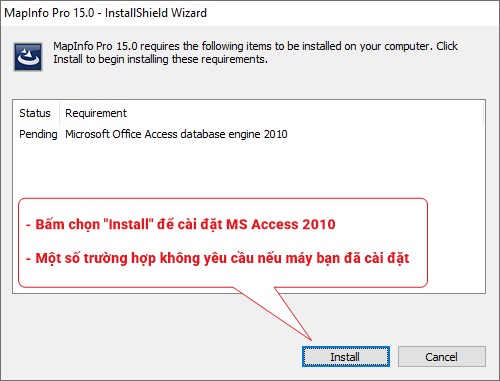The height and width of the screenshot is (381, 500).
Task: Click the InstallShield Wizard title bar text
Action: [105, 13]
